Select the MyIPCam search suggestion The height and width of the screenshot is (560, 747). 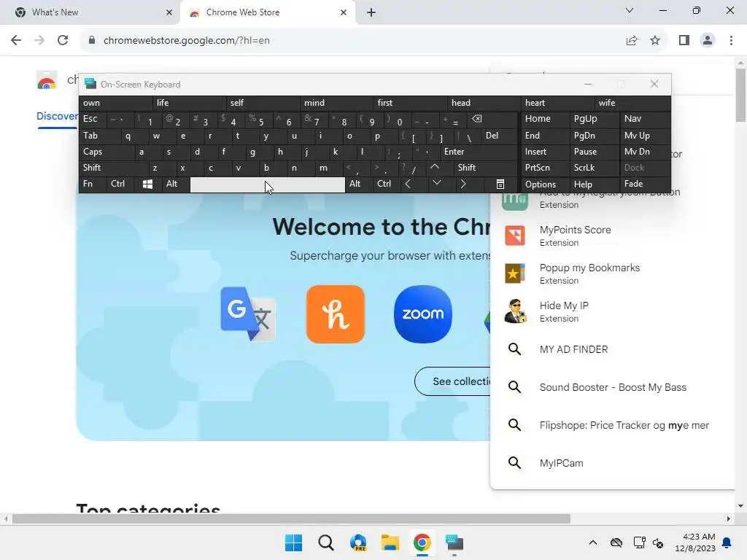(x=612, y=463)
